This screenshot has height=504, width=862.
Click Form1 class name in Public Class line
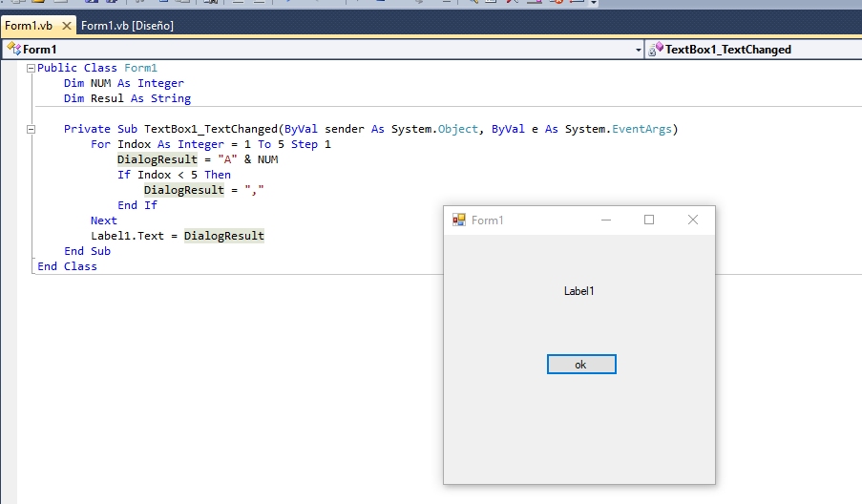pos(140,68)
